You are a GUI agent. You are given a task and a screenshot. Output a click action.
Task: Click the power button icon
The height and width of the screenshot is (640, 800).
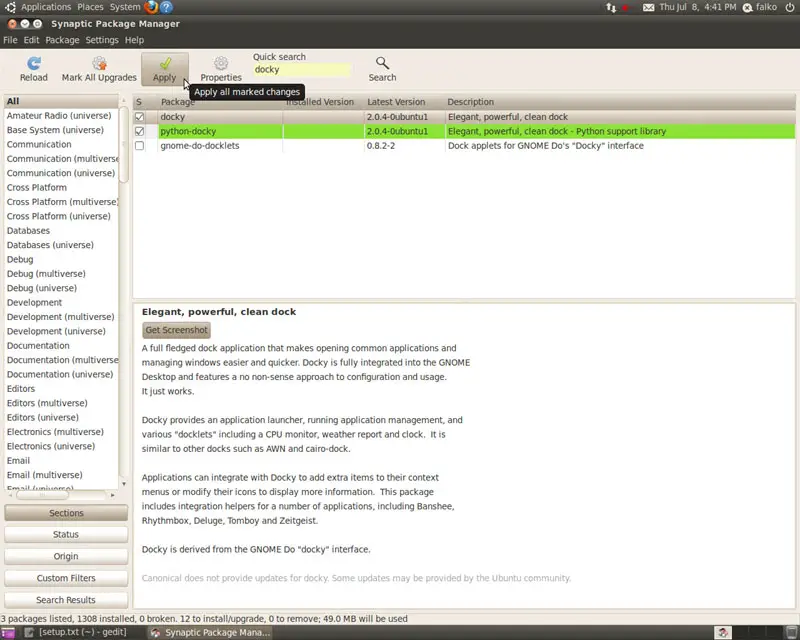point(790,7)
